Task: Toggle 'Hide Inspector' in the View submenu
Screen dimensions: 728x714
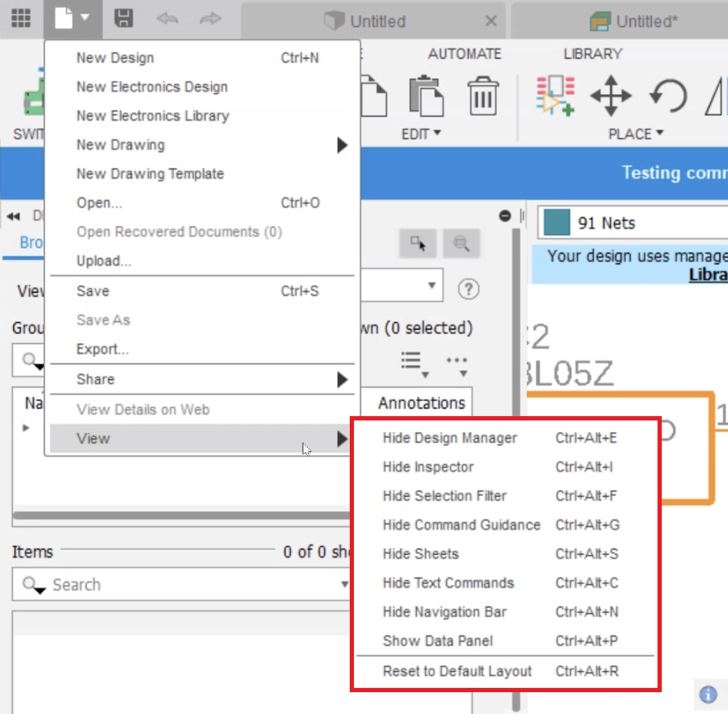Action: [429, 466]
